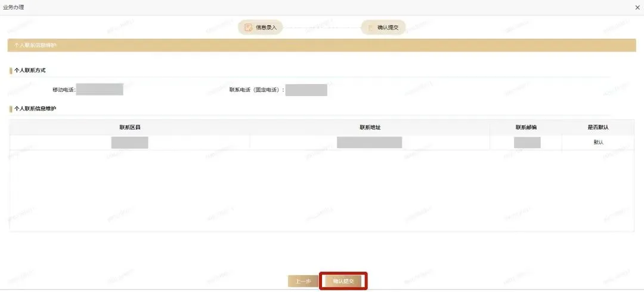Click the 联系地址 column header
Image resolution: width=644 pixels, height=292 pixels.
tap(370, 128)
